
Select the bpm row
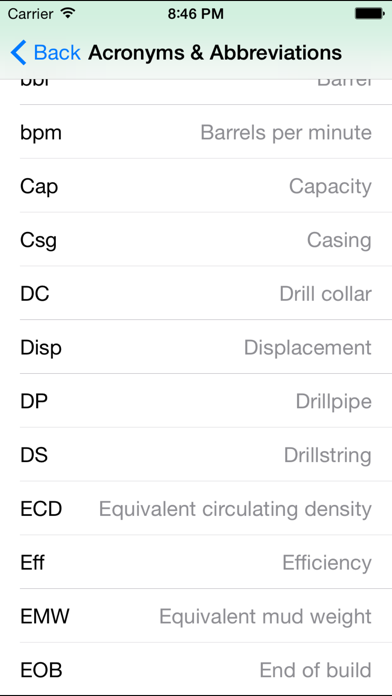[x=196, y=132]
